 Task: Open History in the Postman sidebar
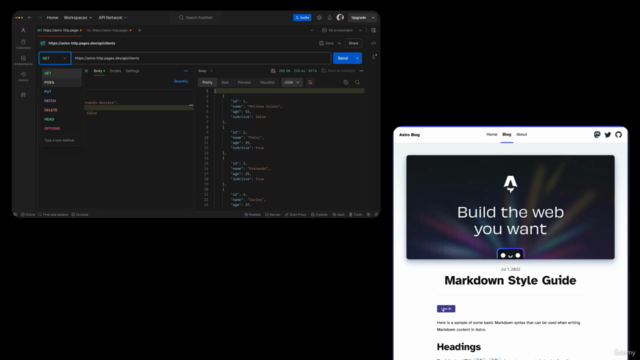click(x=23, y=76)
